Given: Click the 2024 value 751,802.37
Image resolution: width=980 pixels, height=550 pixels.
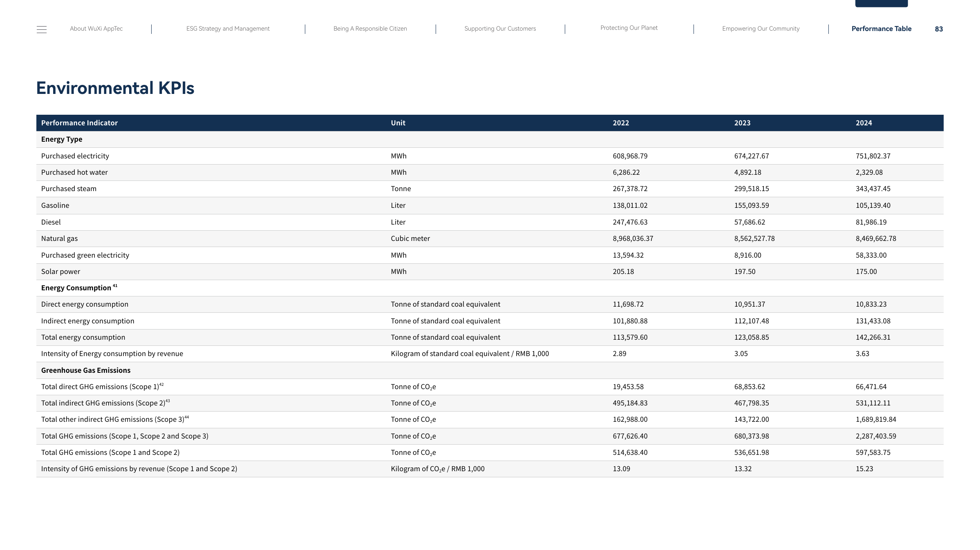Looking at the screenshot, I should 873,156.
